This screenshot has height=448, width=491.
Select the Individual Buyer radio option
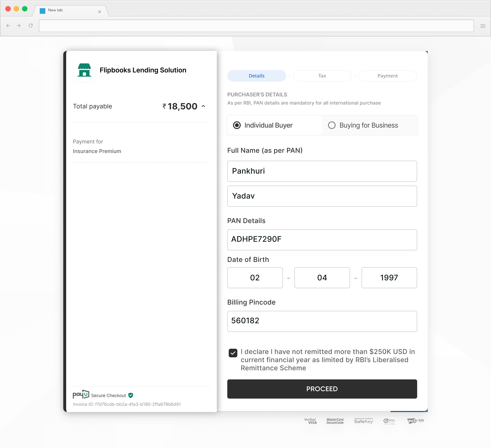pos(237,125)
